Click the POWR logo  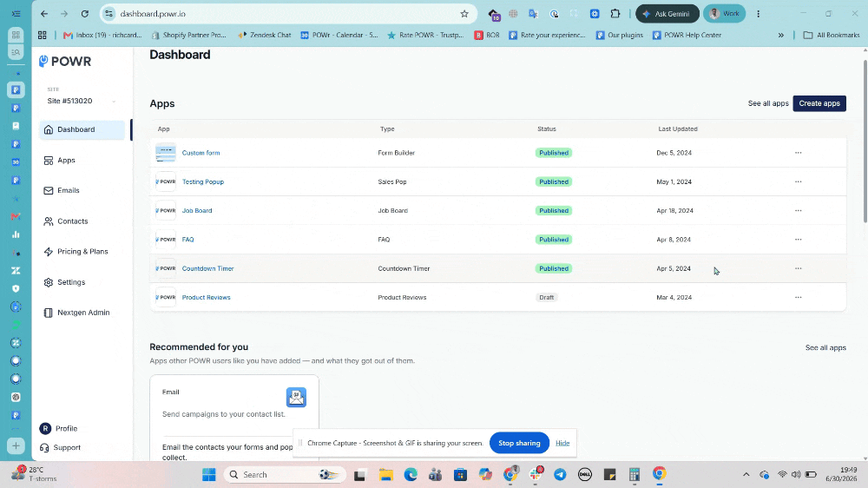tap(65, 62)
